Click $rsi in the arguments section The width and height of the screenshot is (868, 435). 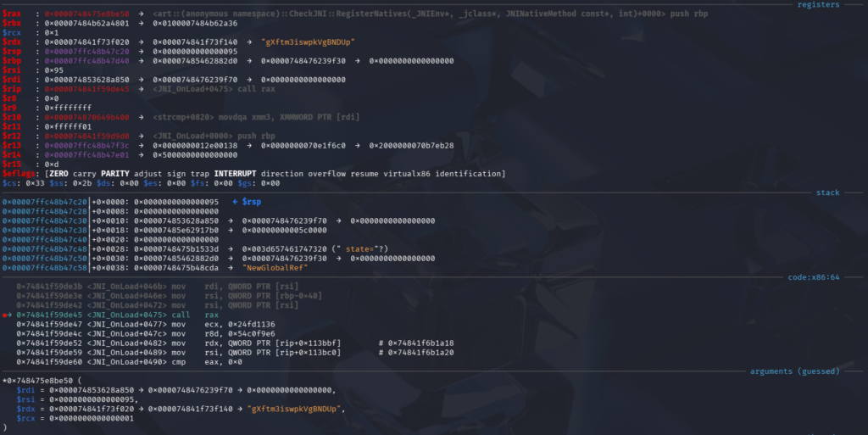[x=25, y=399]
